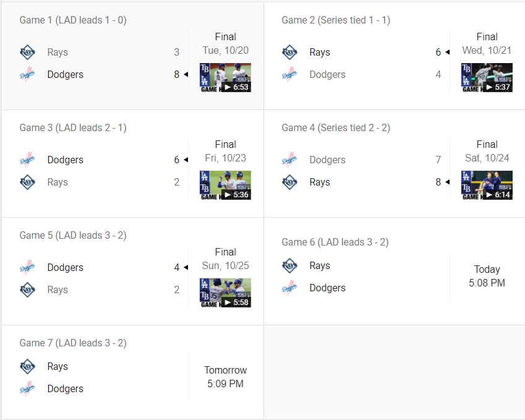Image resolution: width=525 pixels, height=420 pixels.
Task: Click Dodgers logo in Game 3
Action: click(x=27, y=160)
